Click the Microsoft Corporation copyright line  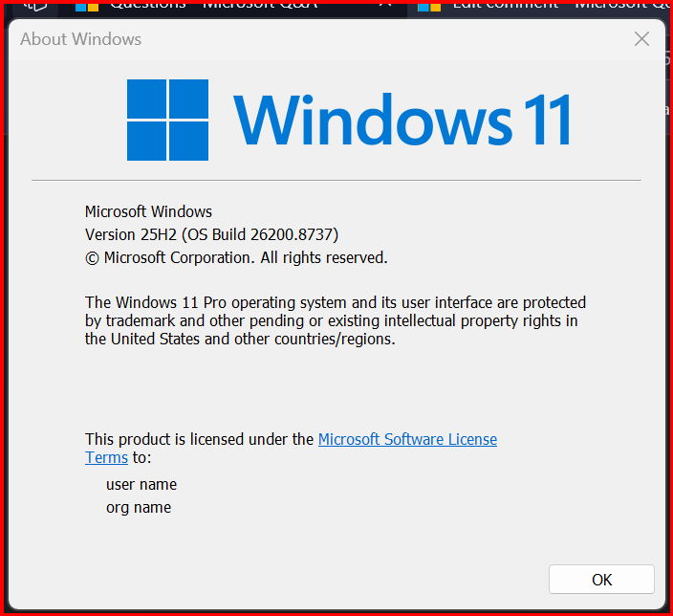pyautogui.click(x=236, y=257)
